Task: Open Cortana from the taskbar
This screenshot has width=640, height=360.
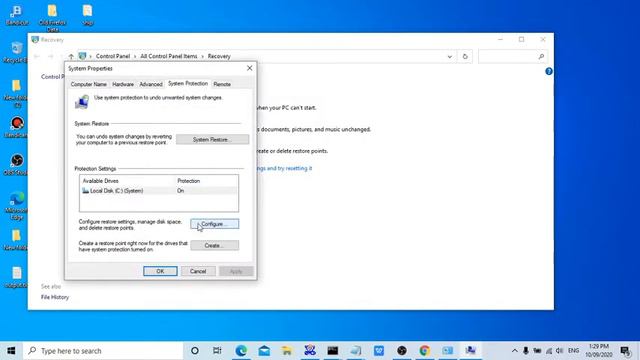Action: tap(195, 351)
